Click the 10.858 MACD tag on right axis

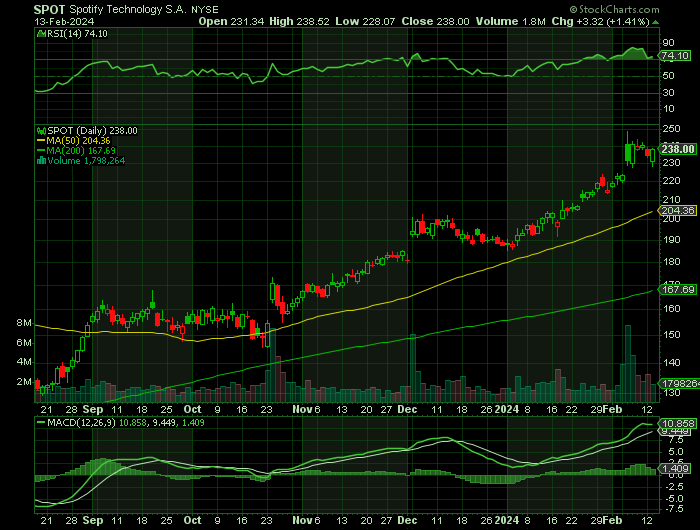(678, 423)
